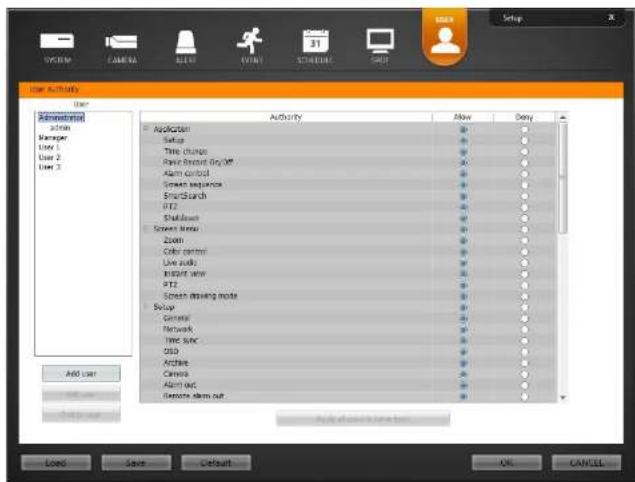This screenshot has height=482, width=635.
Task: Set Allow for Instant view
Action: coord(464,274)
